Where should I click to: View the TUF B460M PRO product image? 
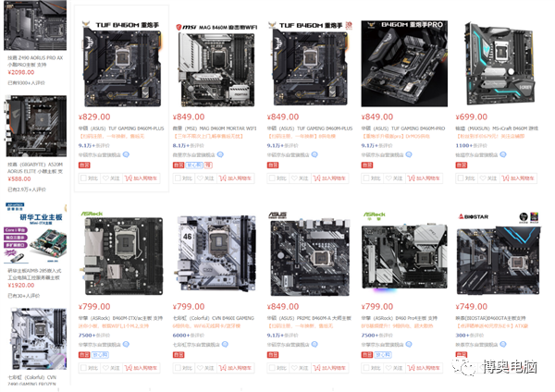[x=404, y=63]
